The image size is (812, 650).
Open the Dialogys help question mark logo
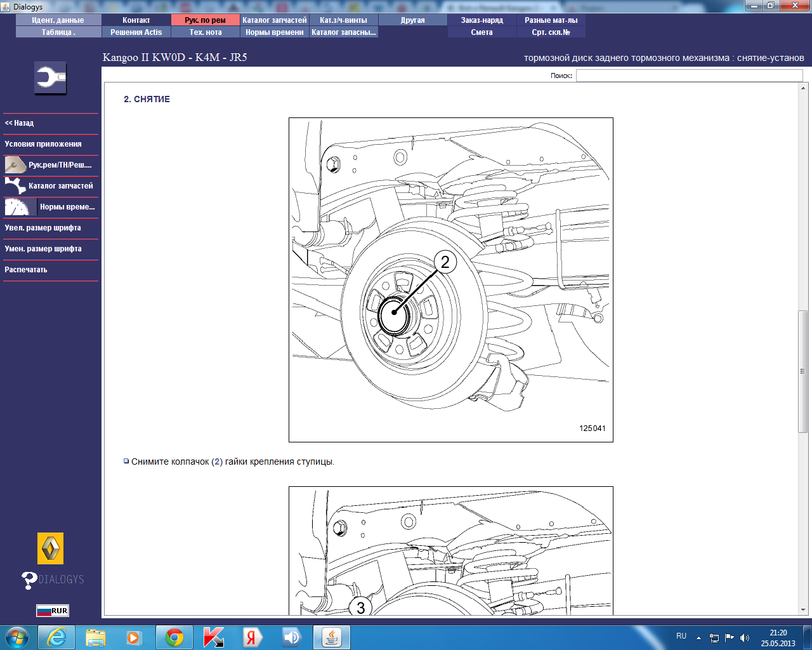click(x=53, y=580)
